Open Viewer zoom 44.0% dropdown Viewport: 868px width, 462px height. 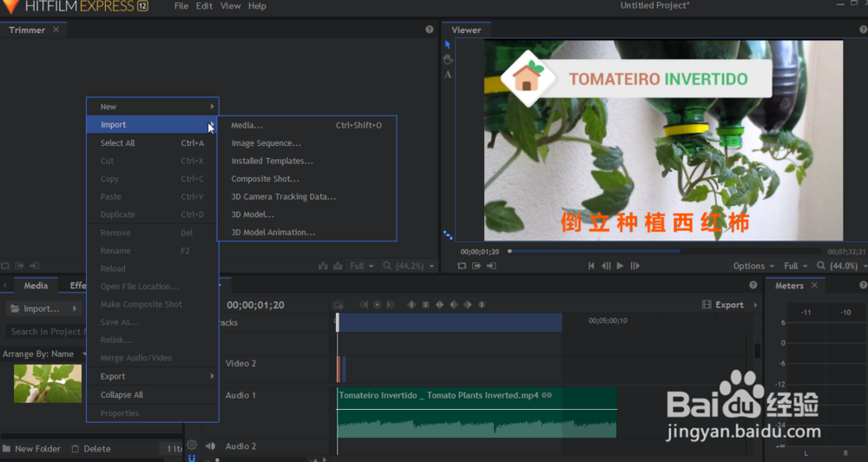pos(840,266)
